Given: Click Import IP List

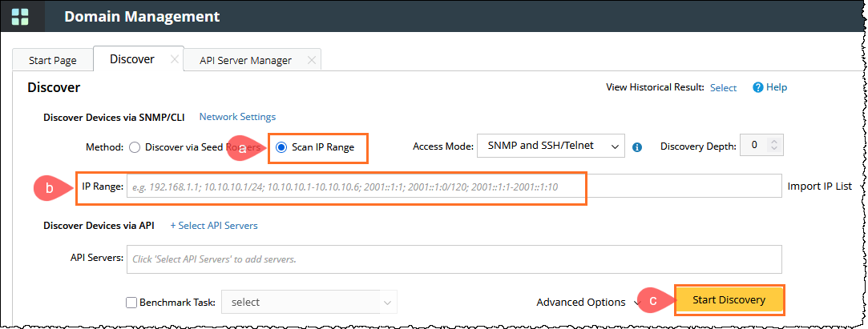Looking at the screenshot, I should tap(819, 187).
